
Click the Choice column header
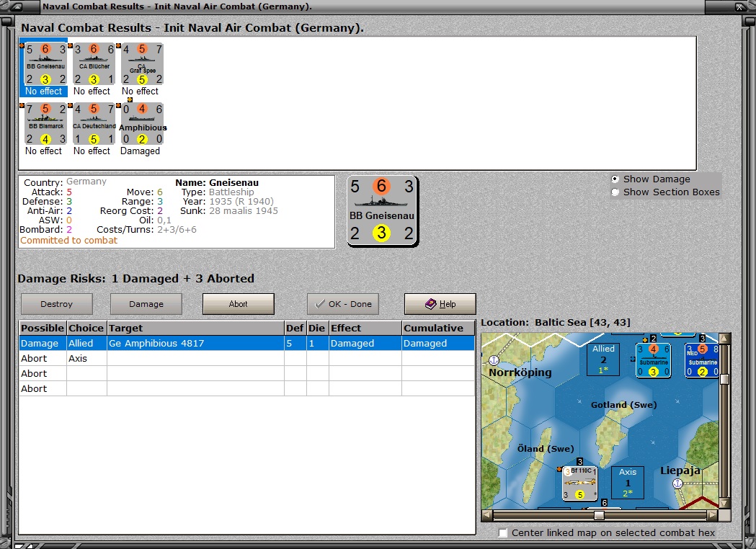(86, 329)
